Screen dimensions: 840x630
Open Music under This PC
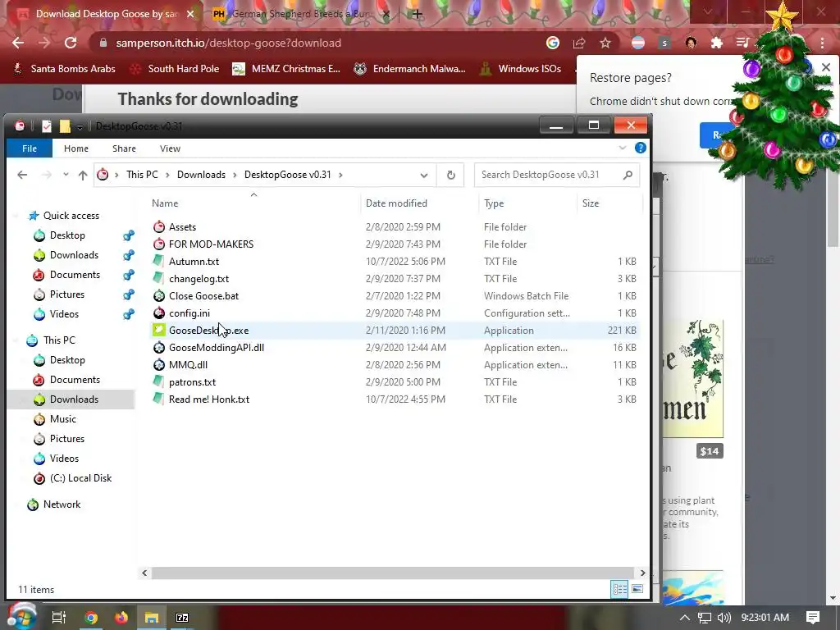point(62,419)
